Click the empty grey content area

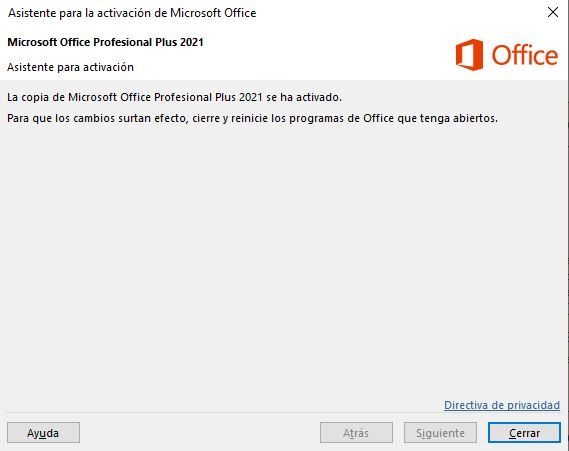tap(283, 261)
